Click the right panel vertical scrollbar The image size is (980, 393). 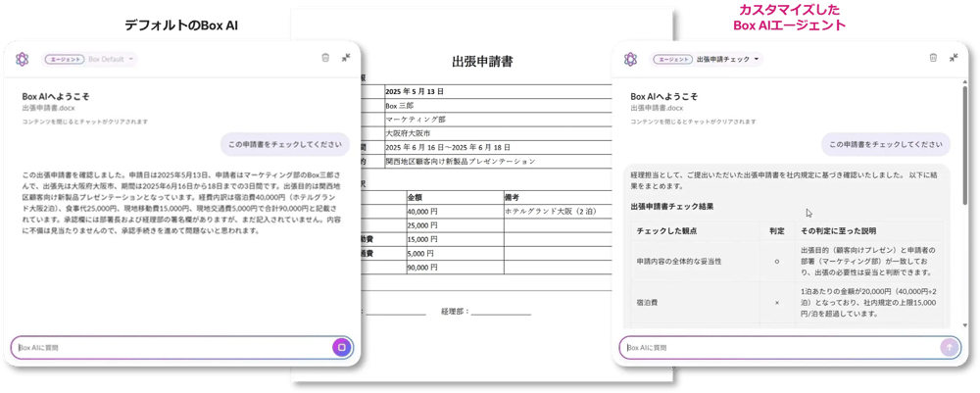964,147
